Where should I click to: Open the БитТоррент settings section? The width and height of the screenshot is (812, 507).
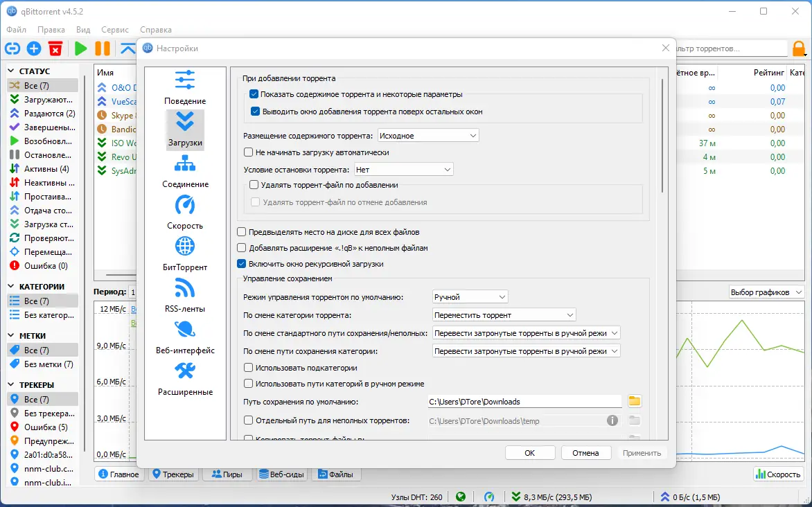click(x=185, y=254)
